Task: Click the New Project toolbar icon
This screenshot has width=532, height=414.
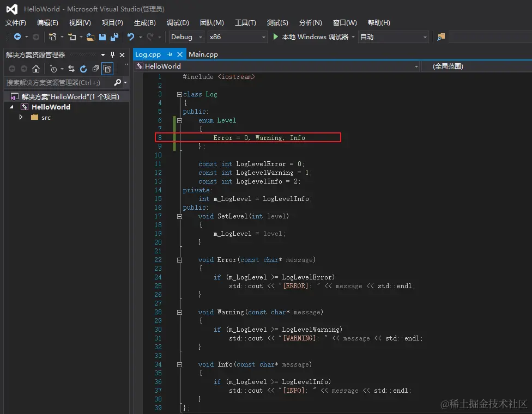Action: click(x=52, y=36)
